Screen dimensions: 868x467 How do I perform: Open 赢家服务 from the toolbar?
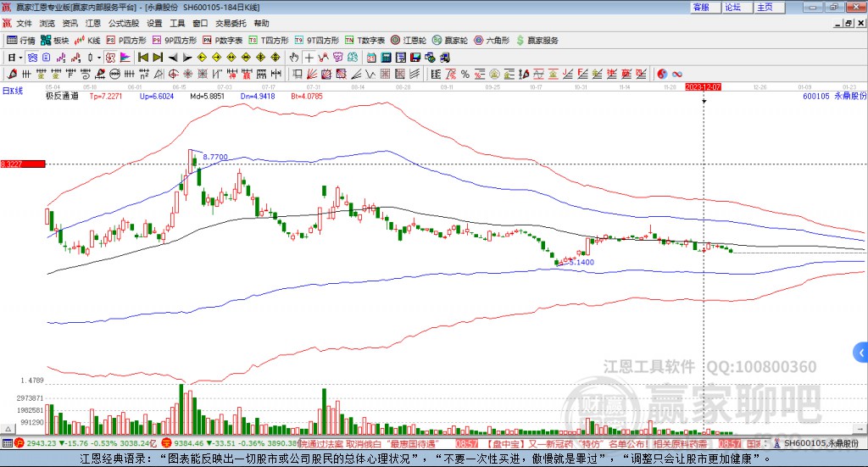point(537,41)
